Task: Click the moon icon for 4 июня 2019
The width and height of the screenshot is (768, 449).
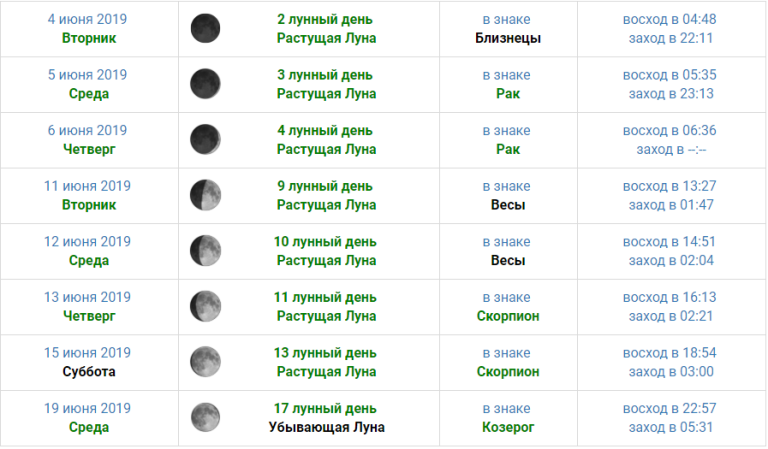Action: click(x=205, y=28)
